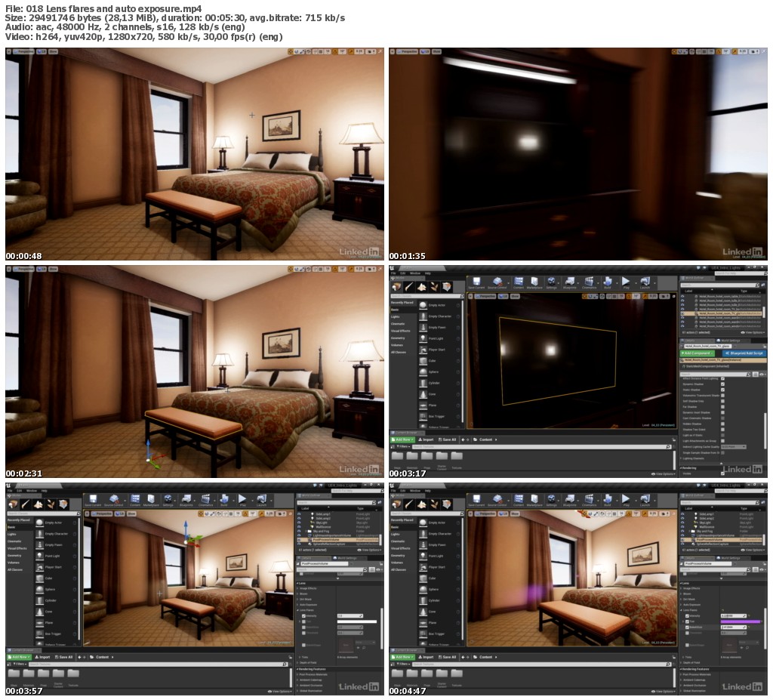Viewport: 773px width, 700px height.
Task: Click Play icon in 00:04:47 frame
Action: point(626,500)
